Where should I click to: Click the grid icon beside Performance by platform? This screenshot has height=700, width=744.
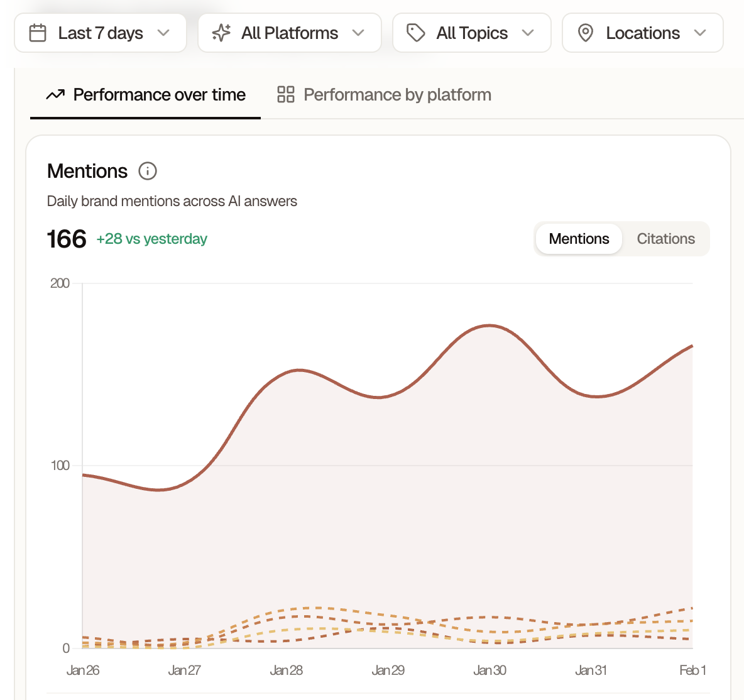(286, 94)
